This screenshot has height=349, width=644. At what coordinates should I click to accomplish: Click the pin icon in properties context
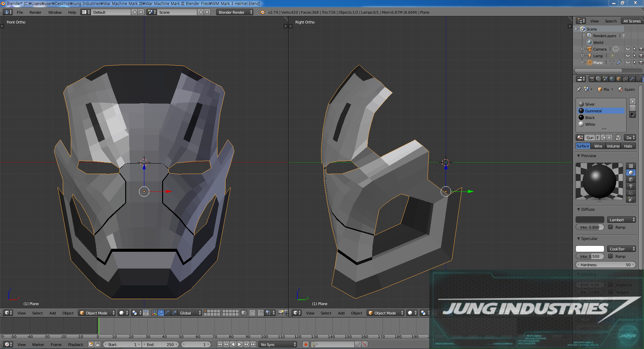579,89
